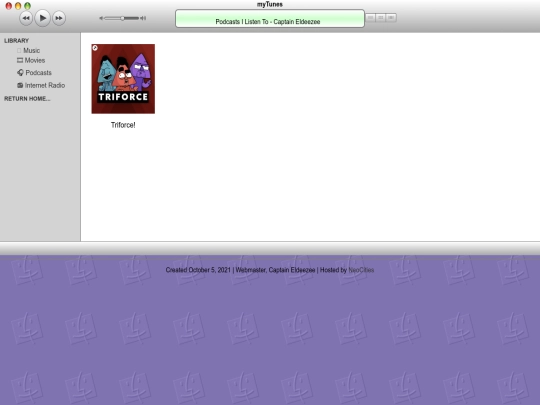Click the small badge on Triforce artwork
The image size is (540, 405).
(x=95, y=48)
